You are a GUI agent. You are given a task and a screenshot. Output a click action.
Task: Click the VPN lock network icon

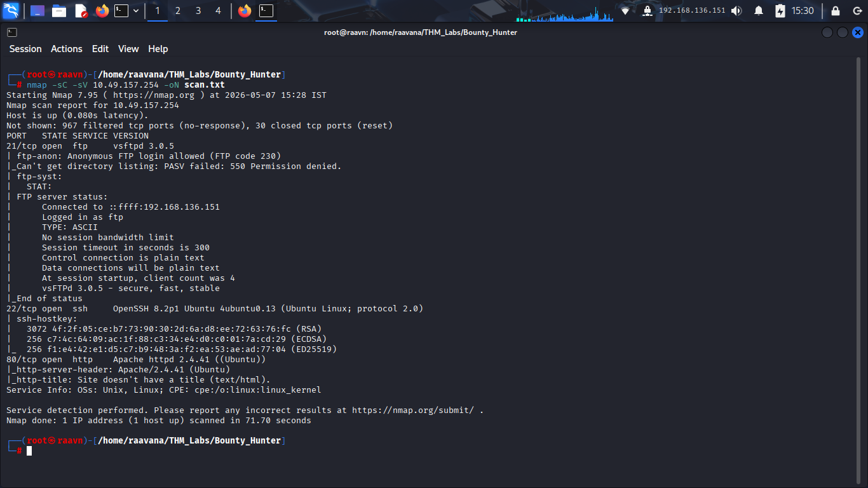647,11
